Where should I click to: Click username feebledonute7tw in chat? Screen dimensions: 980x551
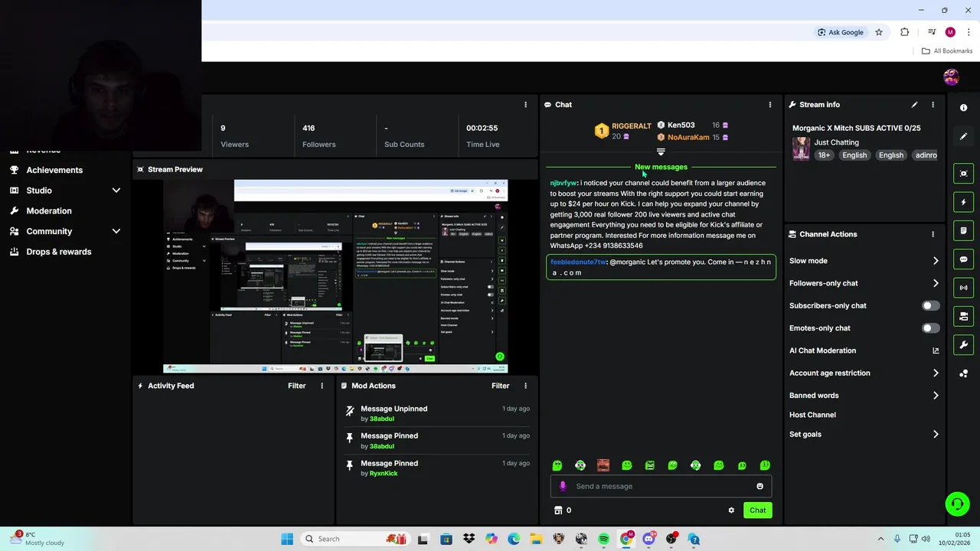point(578,262)
